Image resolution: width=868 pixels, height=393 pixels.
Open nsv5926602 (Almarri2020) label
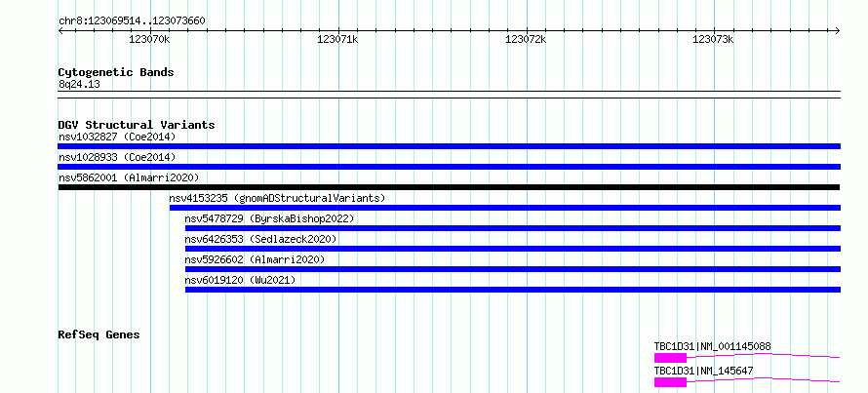coord(255,259)
